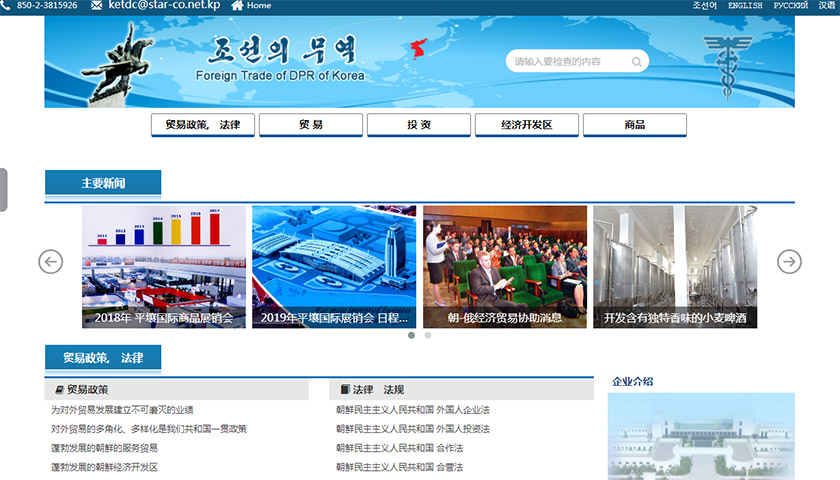840x480 pixels.
Task: Open the 贸易政策, 法律 menu
Action: tap(202, 125)
